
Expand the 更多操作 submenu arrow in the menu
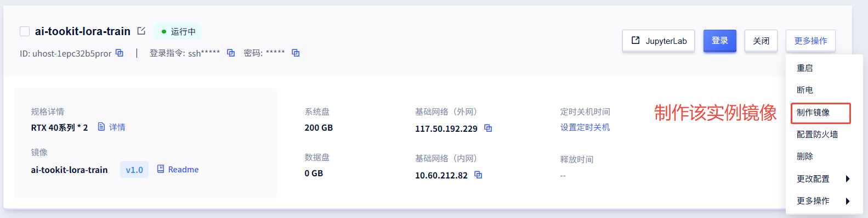click(848, 201)
